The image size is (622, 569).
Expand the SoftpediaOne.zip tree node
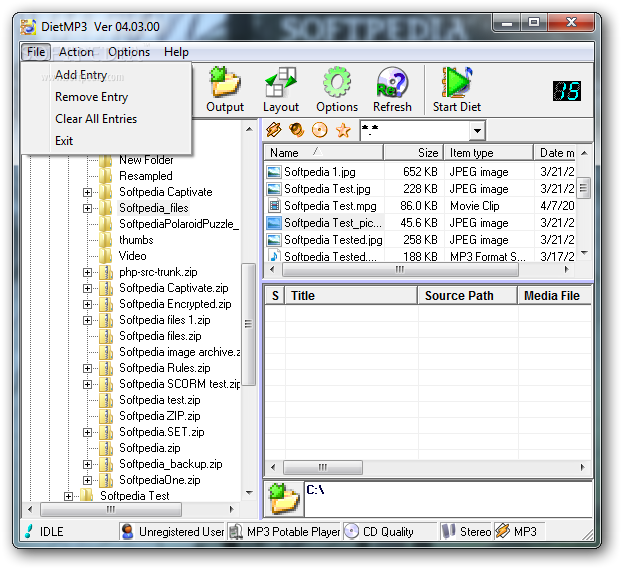click(x=87, y=480)
